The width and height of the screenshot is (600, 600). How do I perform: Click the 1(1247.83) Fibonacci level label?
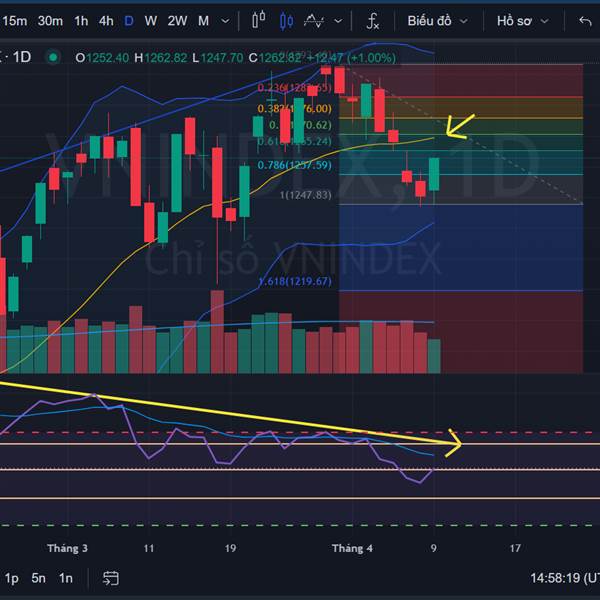click(305, 195)
